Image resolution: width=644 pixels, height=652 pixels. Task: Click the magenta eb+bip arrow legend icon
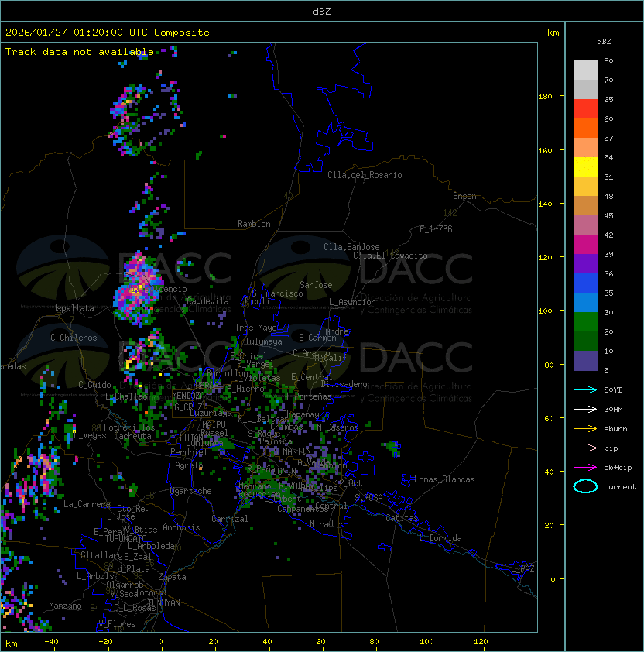(585, 468)
